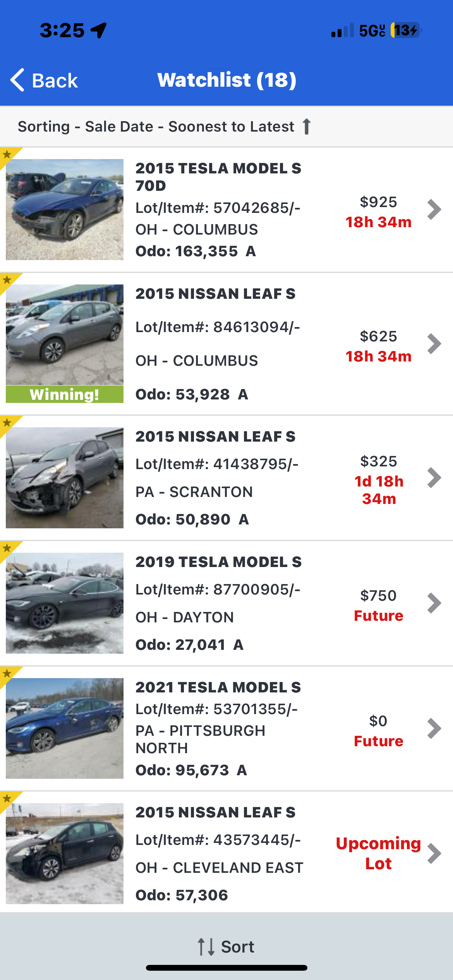Toggle watchlist star on 2021 Tesla Model S
Image resolution: width=453 pixels, height=980 pixels.
point(7,673)
